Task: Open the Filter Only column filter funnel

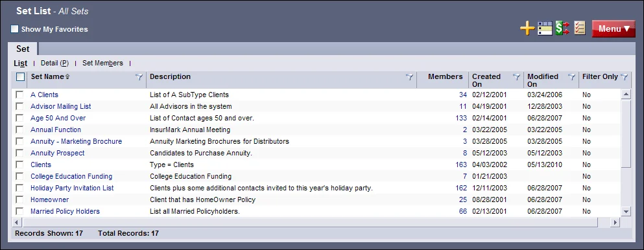Action: click(x=624, y=76)
